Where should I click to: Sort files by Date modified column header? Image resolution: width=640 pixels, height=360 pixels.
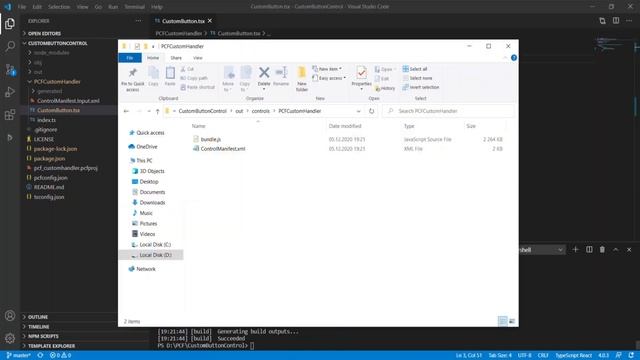345,126
